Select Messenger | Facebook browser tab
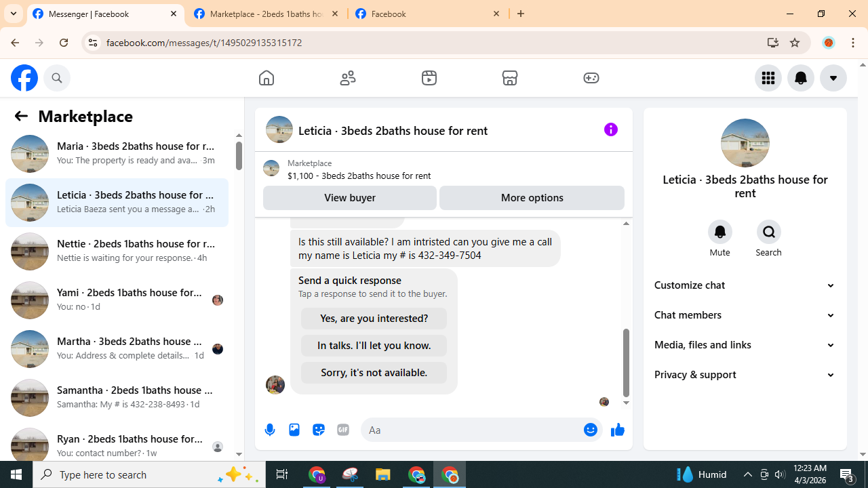The height and width of the screenshot is (488, 868). coord(106,14)
